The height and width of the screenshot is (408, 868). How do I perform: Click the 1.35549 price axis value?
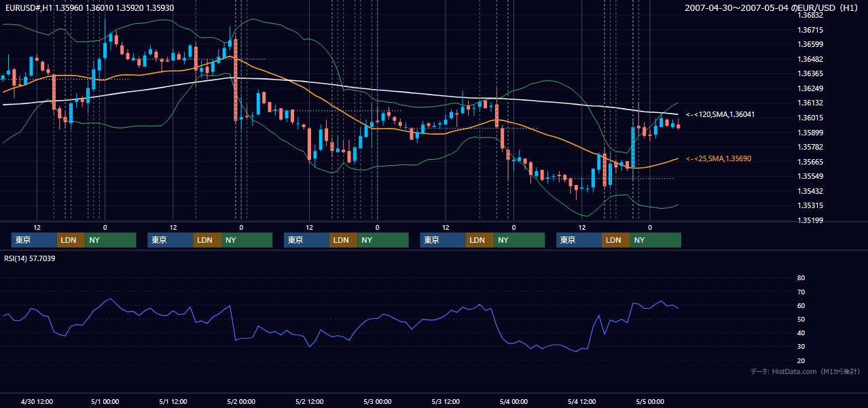click(x=810, y=176)
